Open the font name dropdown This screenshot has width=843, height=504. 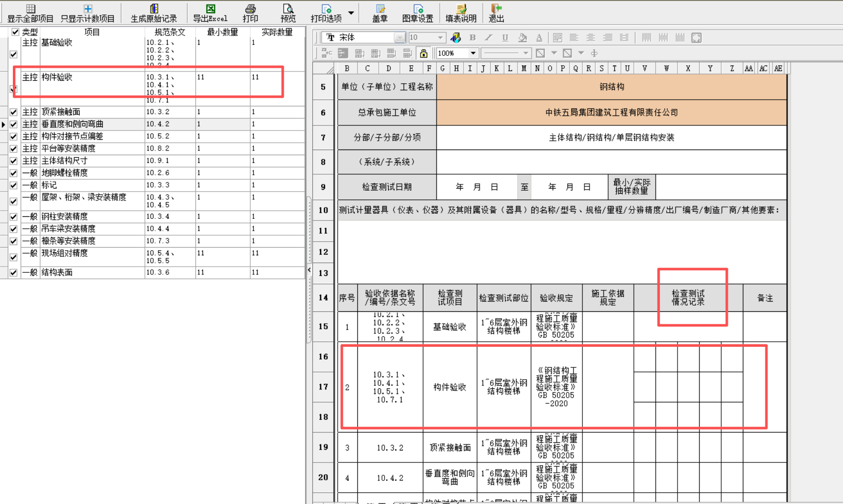(400, 37)
